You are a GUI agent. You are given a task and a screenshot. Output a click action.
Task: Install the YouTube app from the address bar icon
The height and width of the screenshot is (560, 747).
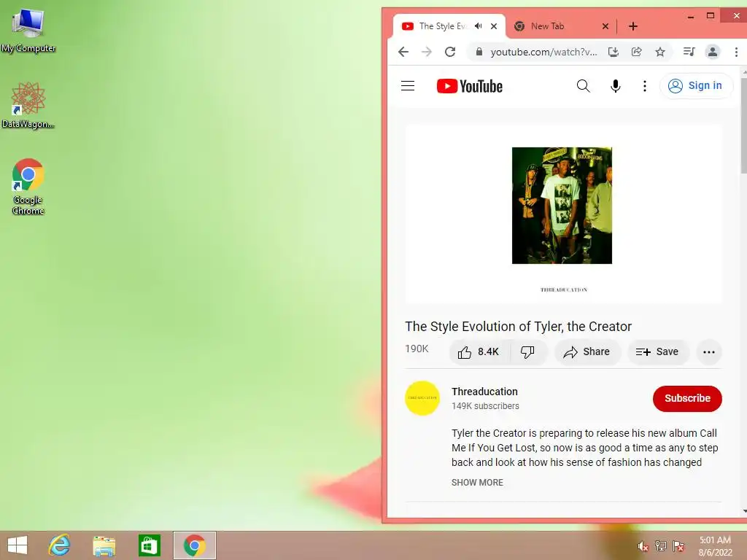point(614,52)
